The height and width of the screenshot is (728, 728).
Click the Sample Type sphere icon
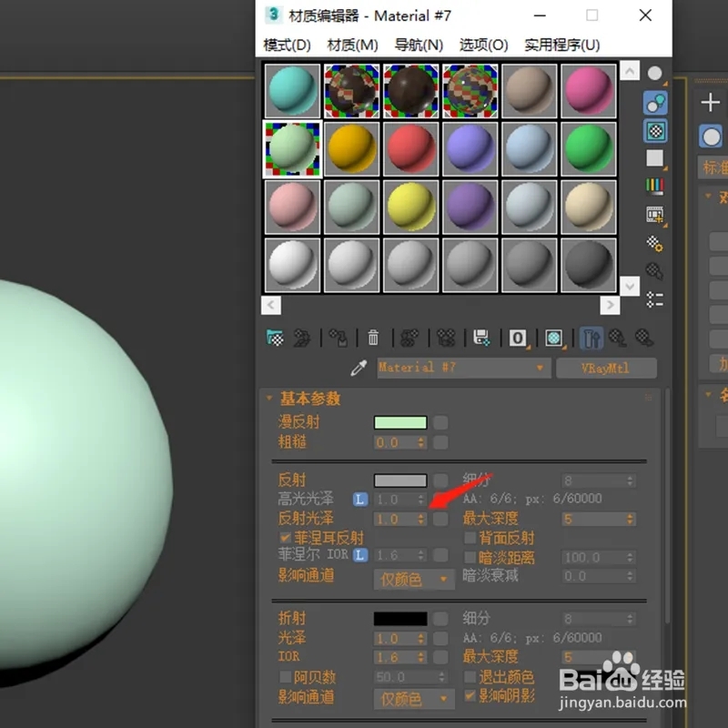(x=655, y=75)
